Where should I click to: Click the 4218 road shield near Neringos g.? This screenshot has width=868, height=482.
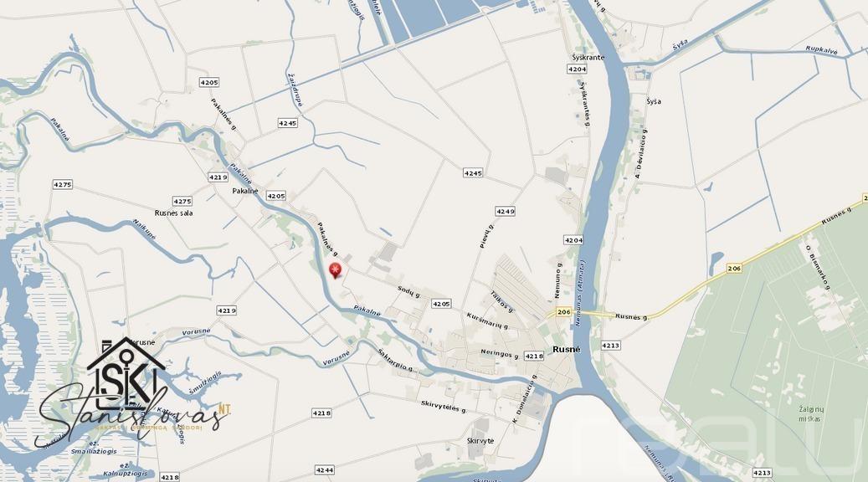(534, 356)
